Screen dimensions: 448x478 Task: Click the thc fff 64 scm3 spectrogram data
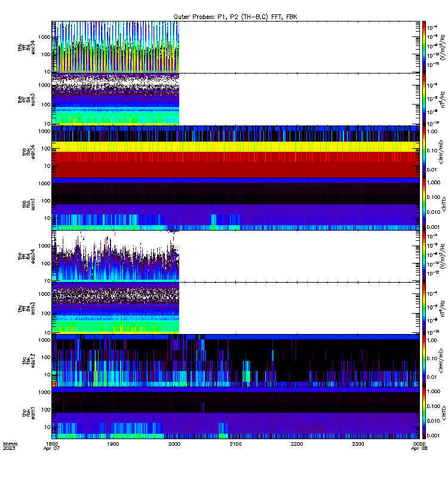pos(115,308)
